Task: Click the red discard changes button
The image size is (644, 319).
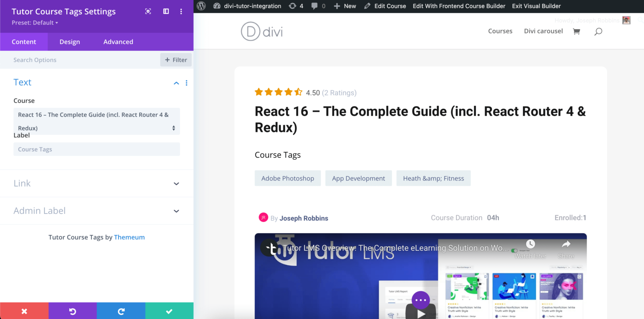Action: click(x=24, y=311)
